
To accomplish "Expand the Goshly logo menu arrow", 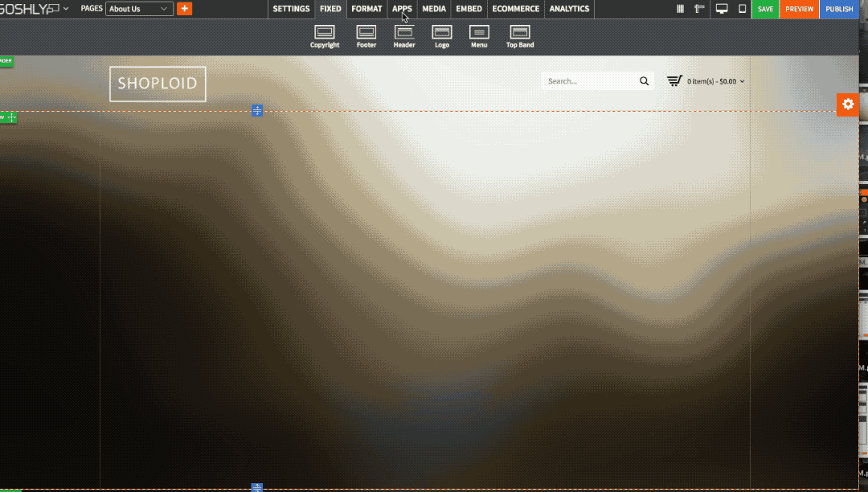I will click(x=66, y=9).
